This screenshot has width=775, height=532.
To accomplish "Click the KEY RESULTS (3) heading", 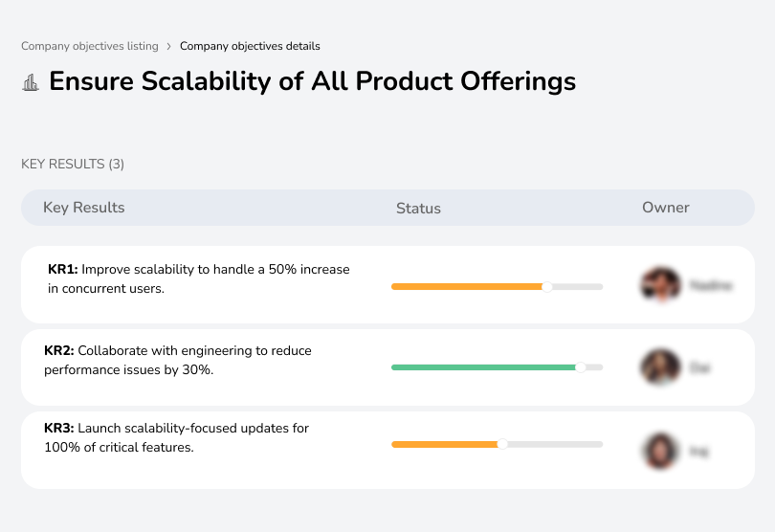I will [x=73, y=165].
